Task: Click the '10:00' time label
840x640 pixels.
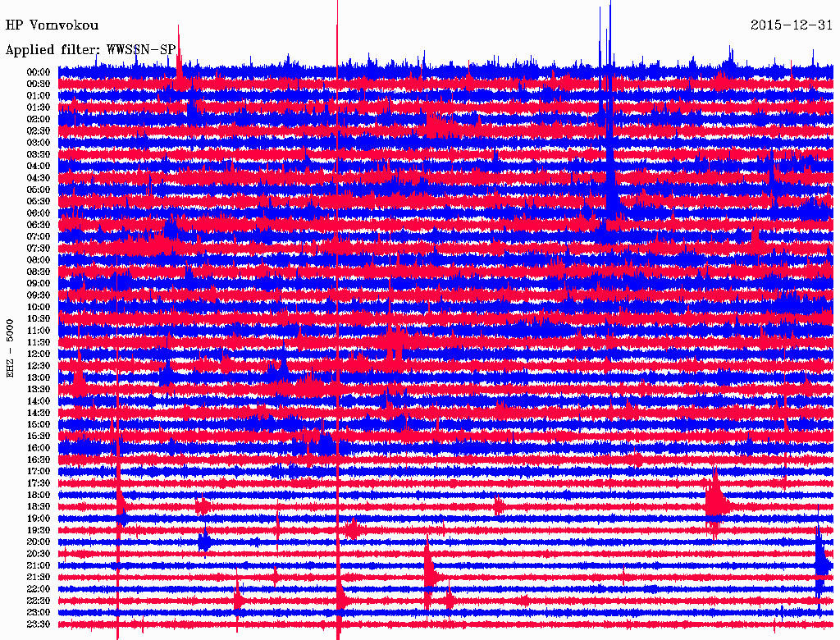Action: point(38,308)
